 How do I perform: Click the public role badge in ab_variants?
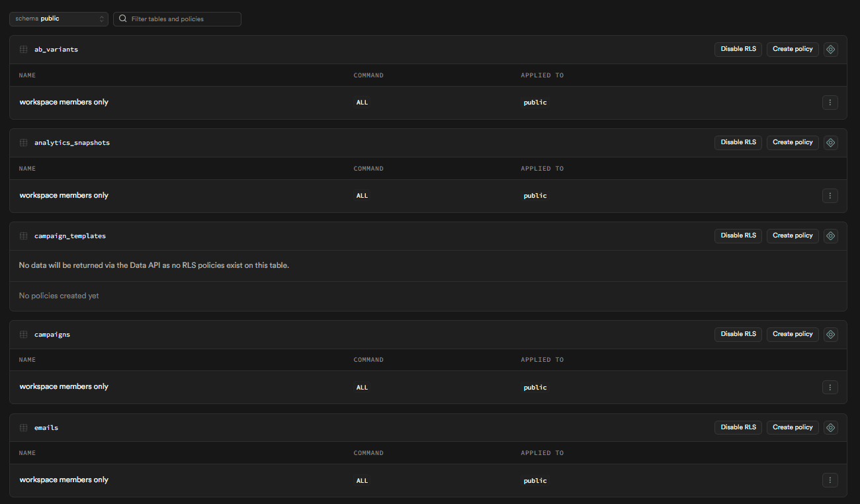535,103
